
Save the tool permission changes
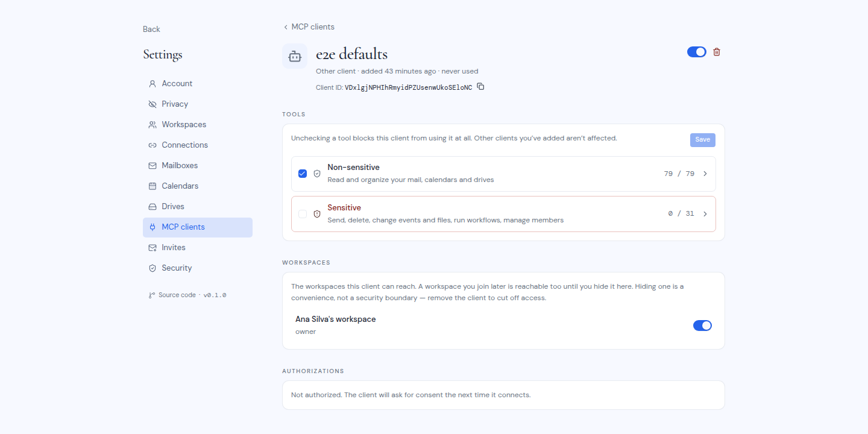[703, 140]
